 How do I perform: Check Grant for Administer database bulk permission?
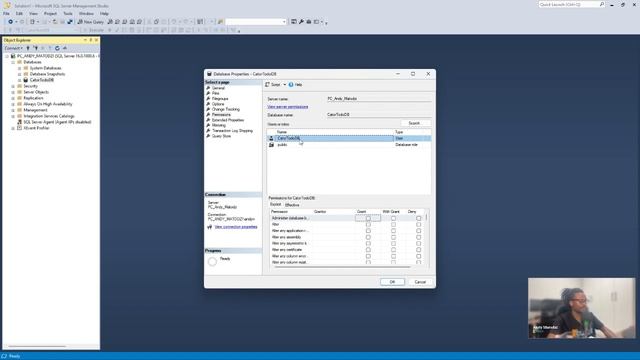pyautogui.click(x=368, y=218)
